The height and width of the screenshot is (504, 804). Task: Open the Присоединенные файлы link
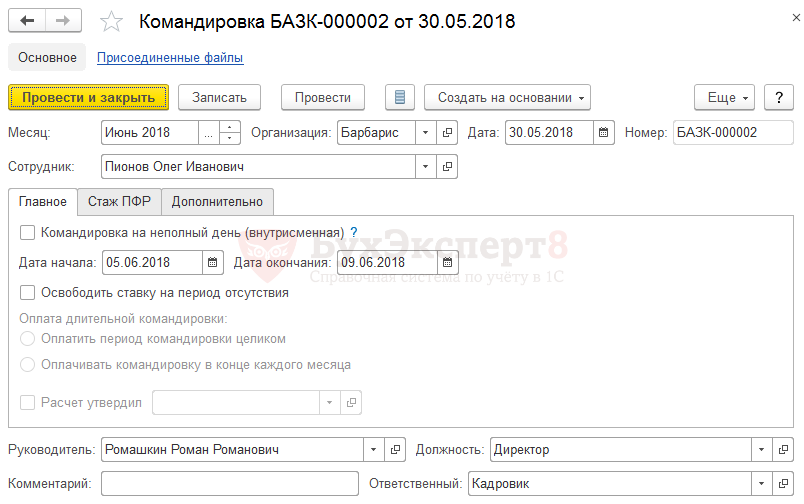point(170,58)
